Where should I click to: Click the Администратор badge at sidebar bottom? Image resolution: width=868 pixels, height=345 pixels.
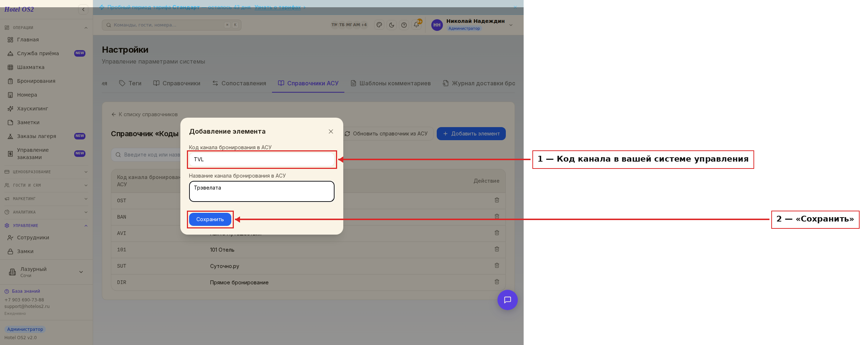tap(25, 329)
